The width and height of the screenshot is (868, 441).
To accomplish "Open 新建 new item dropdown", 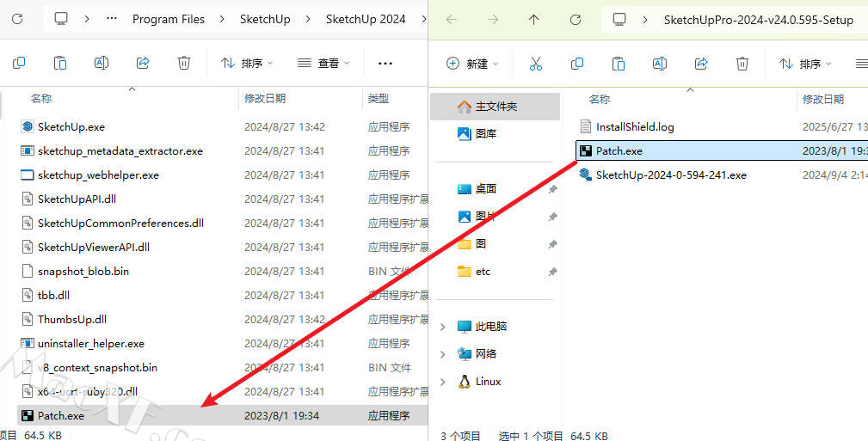I will point(472,64).
